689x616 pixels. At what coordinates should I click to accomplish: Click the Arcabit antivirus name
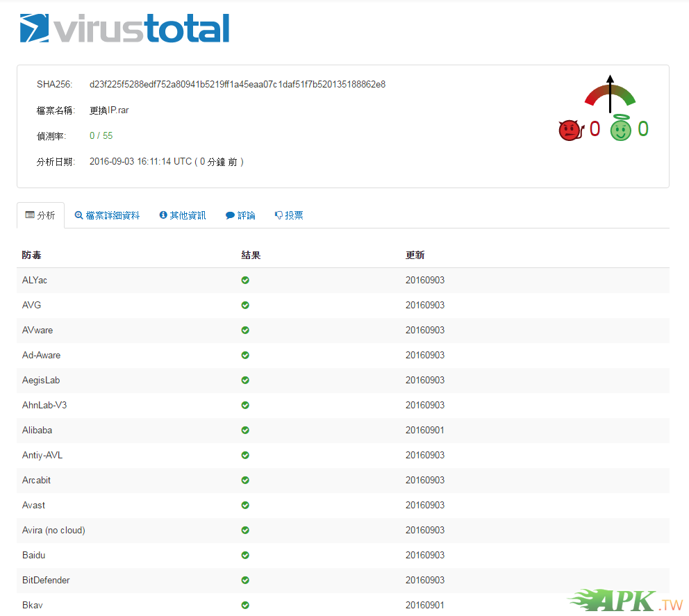pos(37,481)
